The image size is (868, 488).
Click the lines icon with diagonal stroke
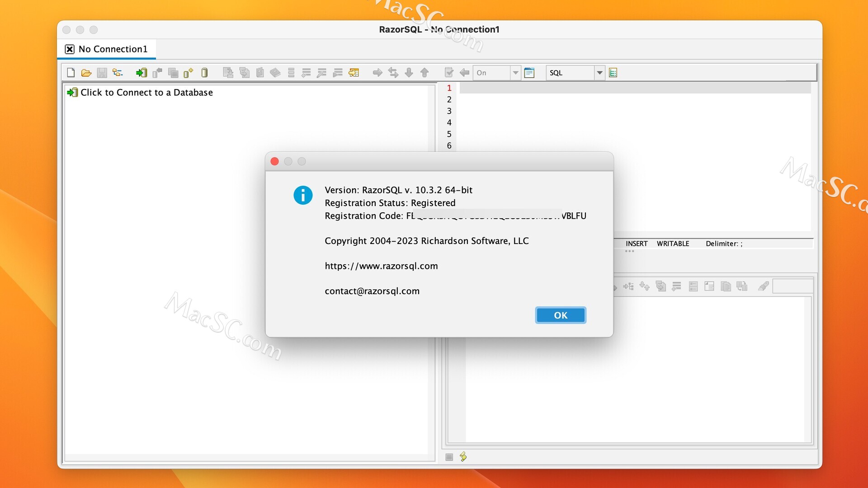(x=321, y=73)
